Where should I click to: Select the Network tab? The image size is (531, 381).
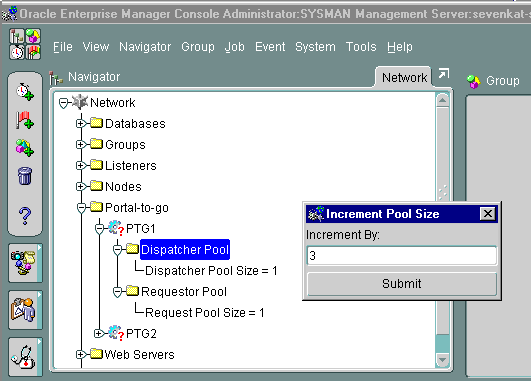[404, 78]
